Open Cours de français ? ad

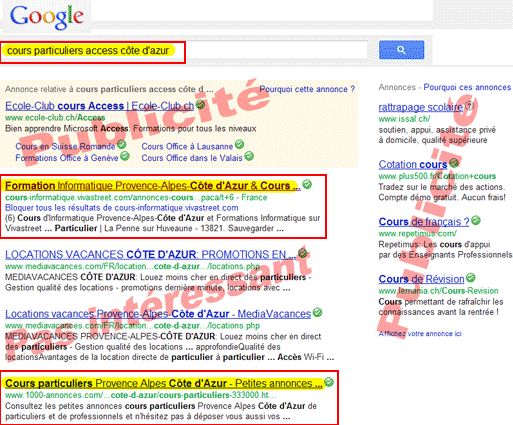click(424, 222)
